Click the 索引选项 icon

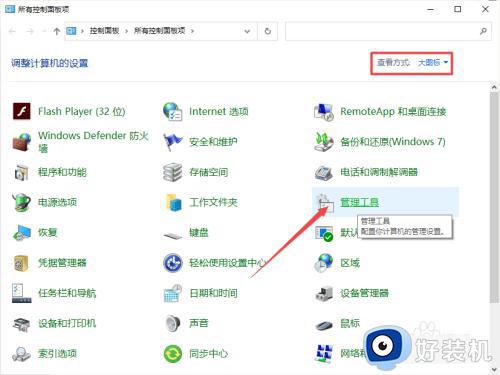[x=22, y=354]
